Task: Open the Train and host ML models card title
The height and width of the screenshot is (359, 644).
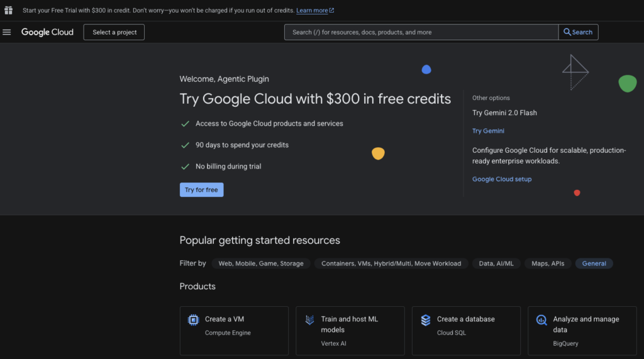Action: (x=349, y=324)
